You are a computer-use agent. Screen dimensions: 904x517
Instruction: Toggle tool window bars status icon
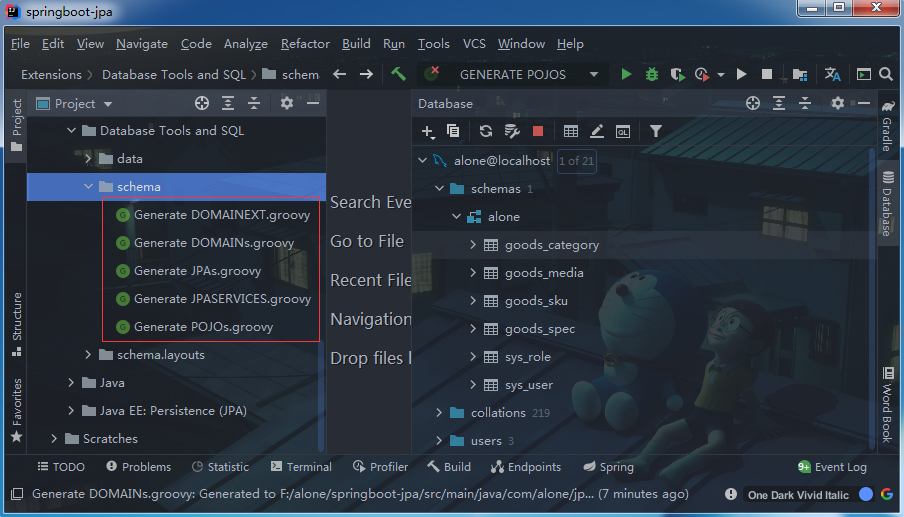coord(17,494)
